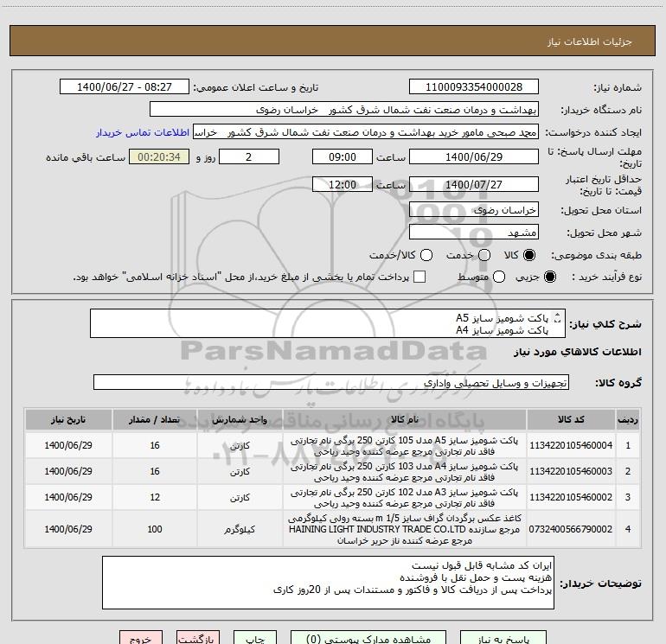Click the شماره نیاز number field
The width and height of the screenshot is (666, 644).
474,87
